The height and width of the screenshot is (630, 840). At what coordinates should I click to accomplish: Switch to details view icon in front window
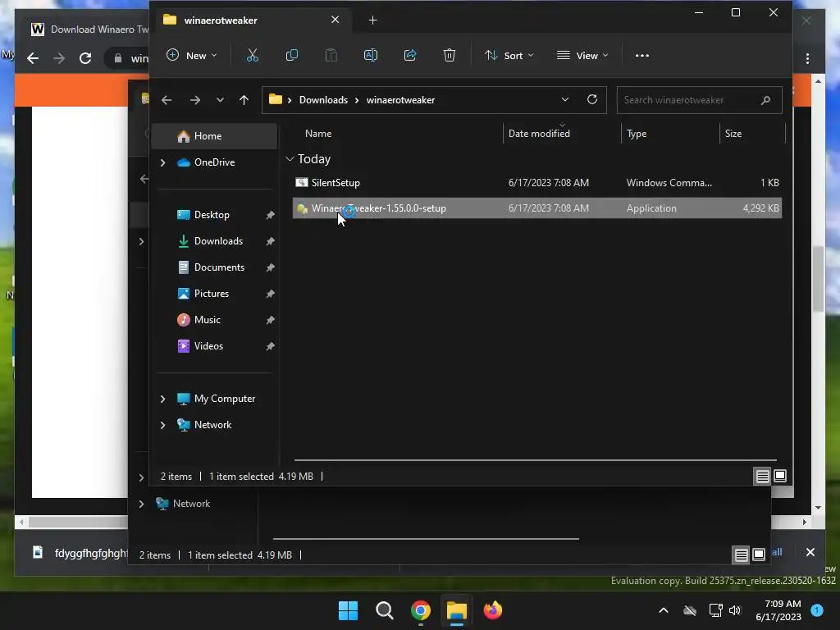pos(762,476)
